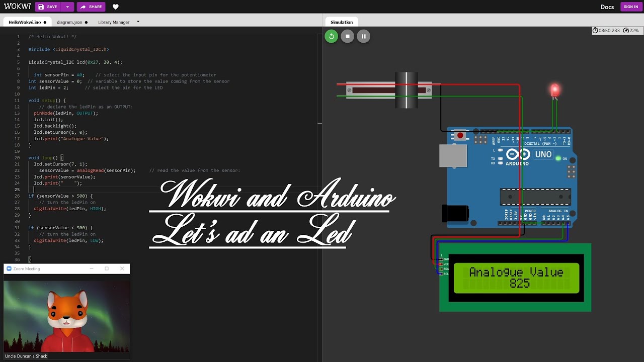This screenshot has height=362, width=644.
Task: Expand the editor tabs dropdown arrow
Action: [x=138, y=22]
